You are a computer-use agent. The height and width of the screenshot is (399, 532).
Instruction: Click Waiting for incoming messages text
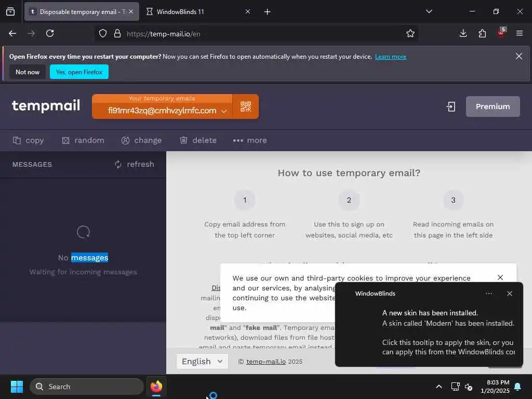click(x=83, y=272)
